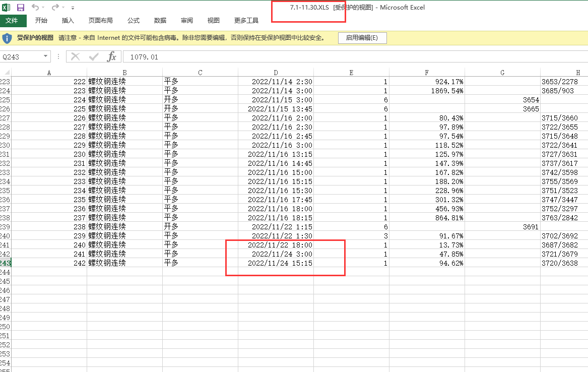Image resolution: width=588 pixels, height=372 pixels.
Task: Expand the Undo history dropdown arrow
Action: pos(43,8)
